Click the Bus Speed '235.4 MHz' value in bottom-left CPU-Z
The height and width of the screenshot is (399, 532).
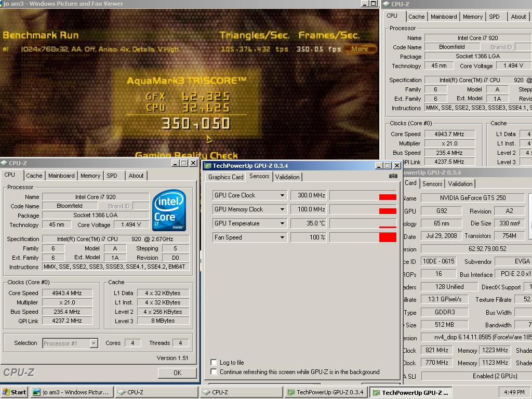[67, 312]
